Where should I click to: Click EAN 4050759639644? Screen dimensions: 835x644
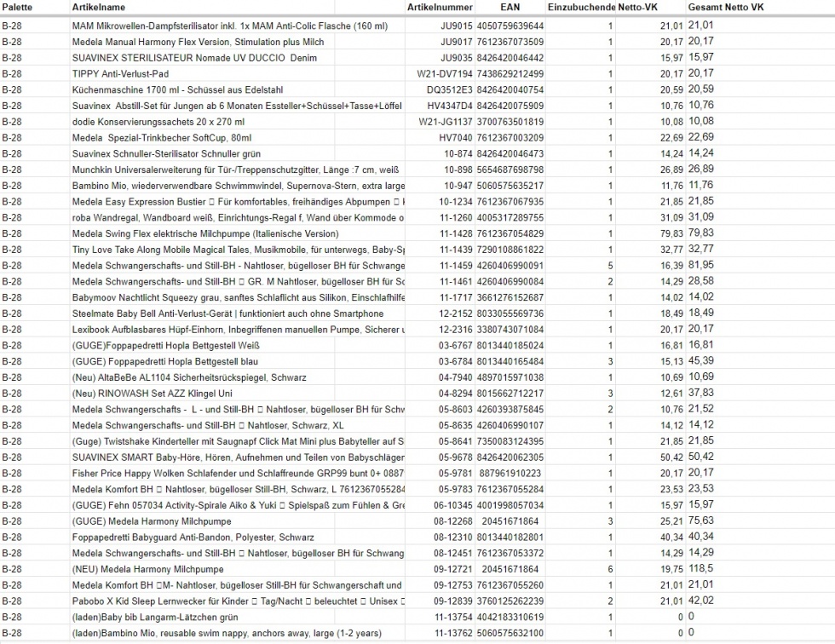coord(510,26)
